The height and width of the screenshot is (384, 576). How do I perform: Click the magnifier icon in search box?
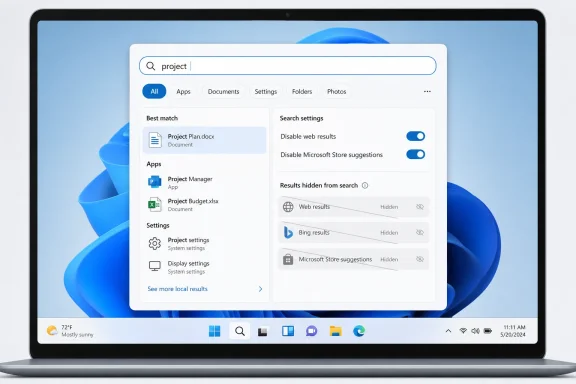coord(151,66)
